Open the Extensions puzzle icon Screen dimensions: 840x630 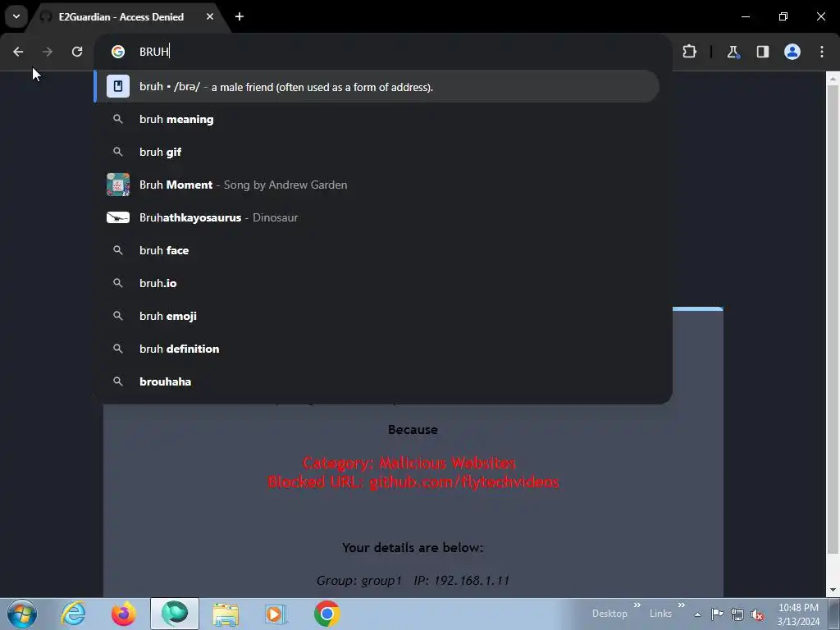(689, 52)
